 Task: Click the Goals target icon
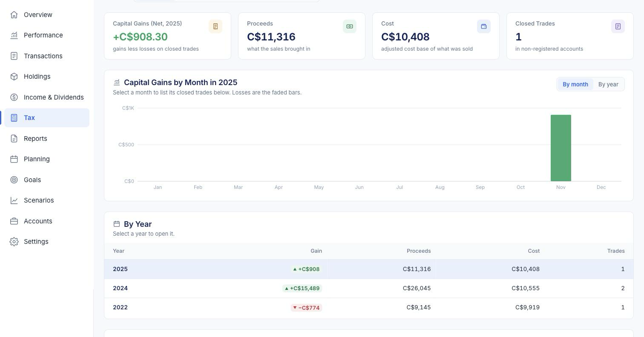click(14, 180)
